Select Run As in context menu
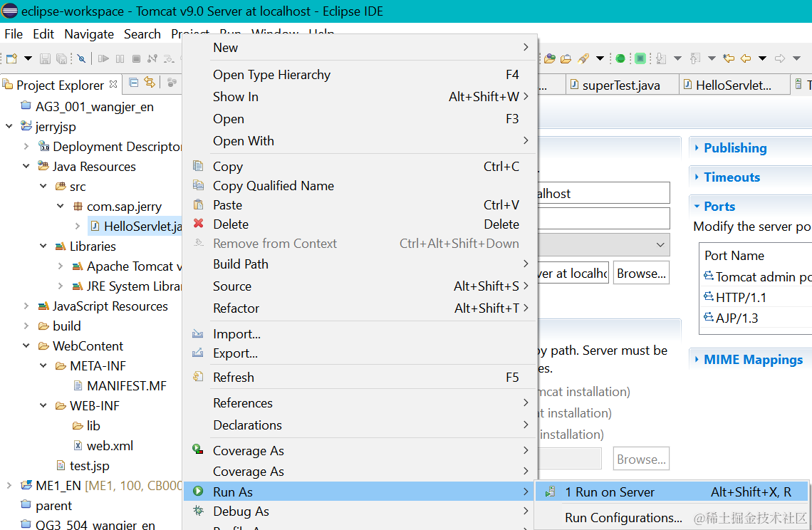The width and height of the screenshot is (812, 530). click(360, 492)
